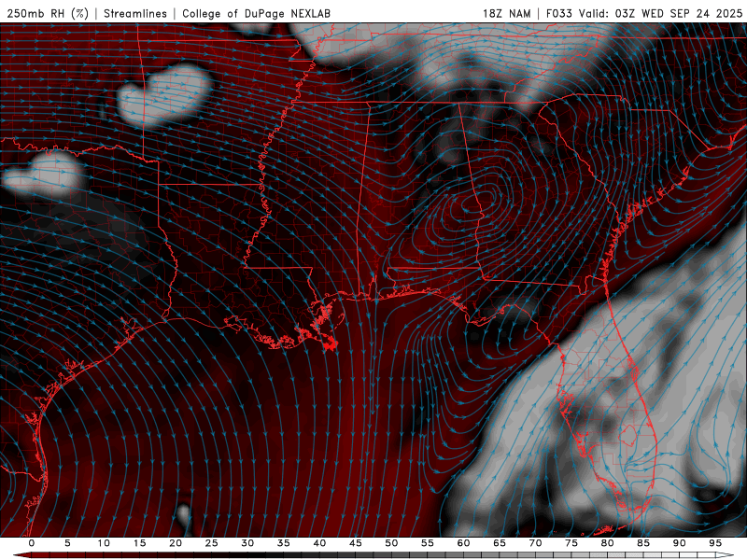The width and height of the screenshot is (747, 560).
Task: Click the '80' tick label on color bar
Action: point(608,543)
